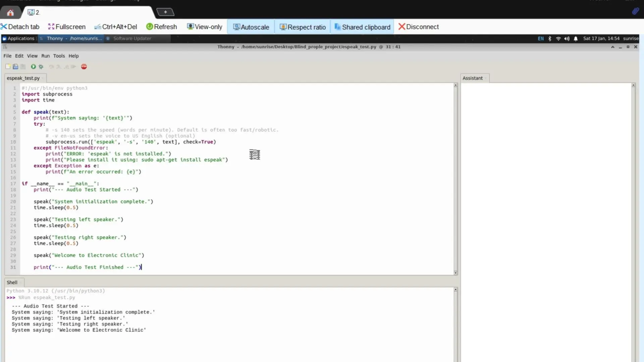Click the New file toolbar icon
Image resolution: width=644 pixels, height=362 pixels.
(x=8, y=67)
